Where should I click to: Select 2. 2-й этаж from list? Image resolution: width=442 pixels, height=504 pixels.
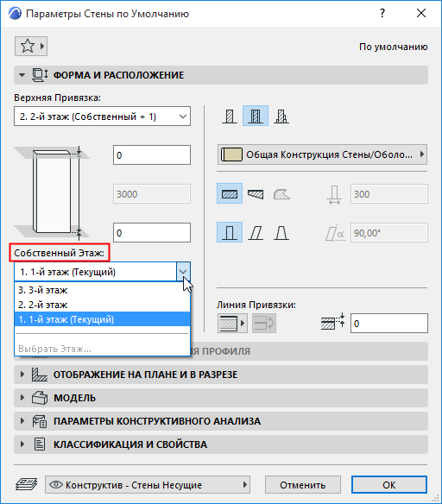tap(102, 305)
